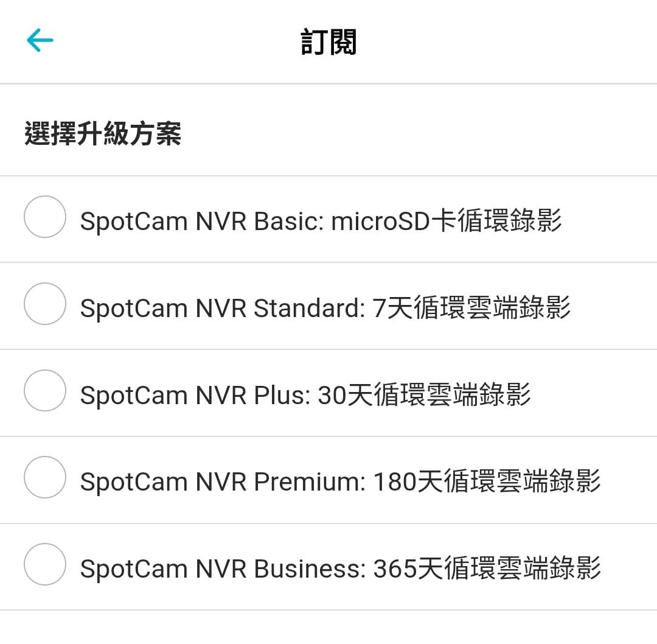Click the 選擇升級方案 section heading

(103, 133)
